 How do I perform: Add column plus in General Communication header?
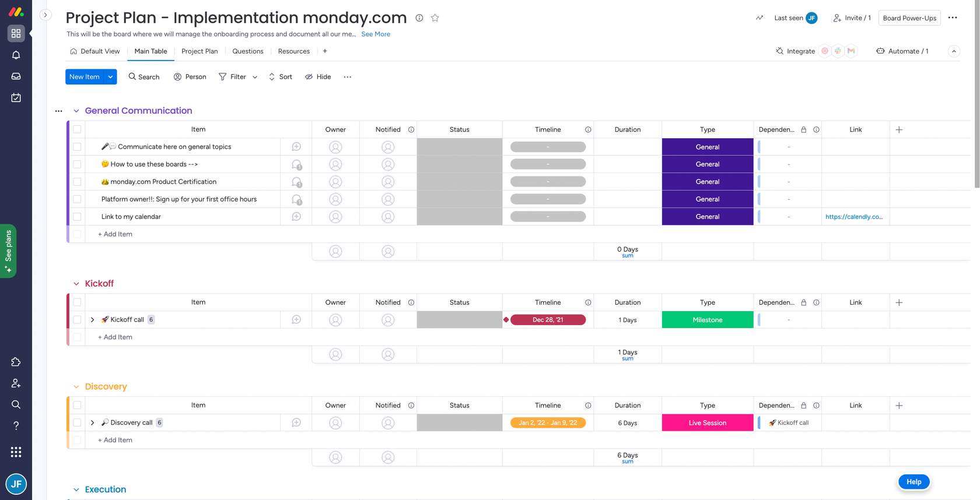899,129
